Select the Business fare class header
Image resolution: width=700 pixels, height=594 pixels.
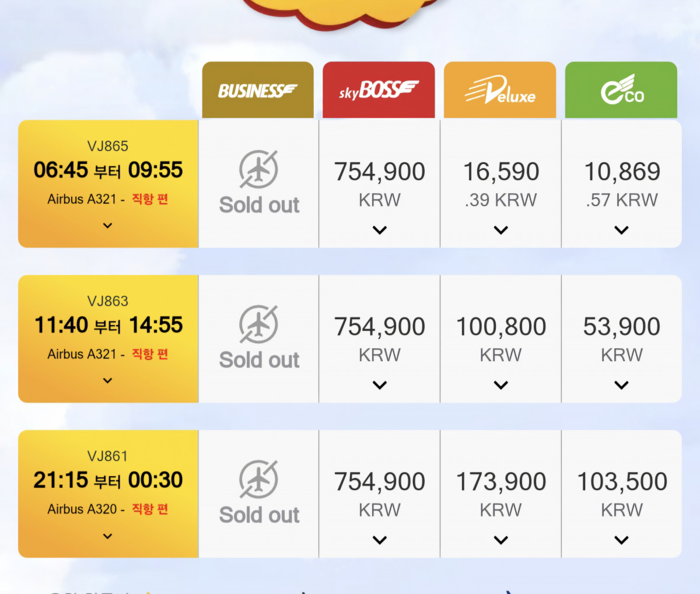pyautogui.click(x=258, y=90)
